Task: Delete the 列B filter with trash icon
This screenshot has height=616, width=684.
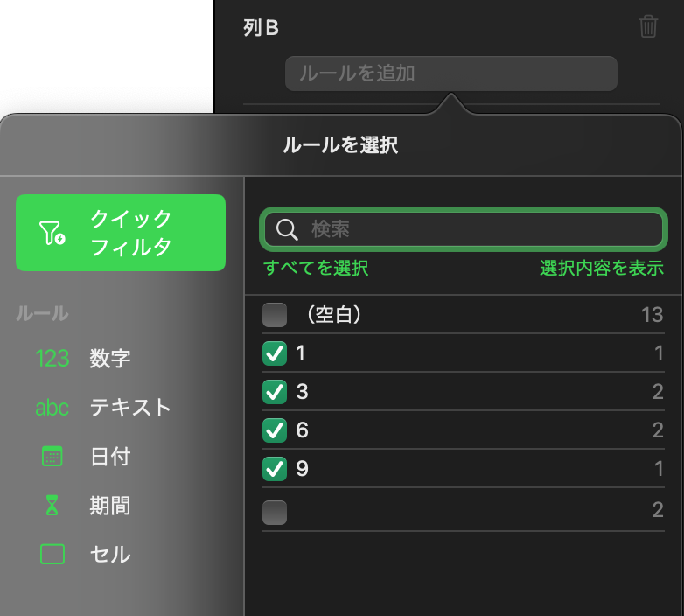Action: point(648,27)
